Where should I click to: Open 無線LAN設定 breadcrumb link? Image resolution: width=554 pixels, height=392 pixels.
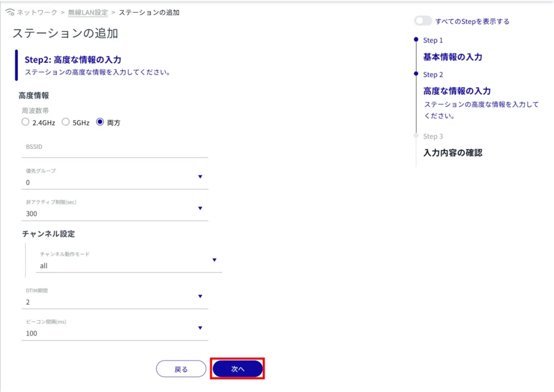(x=88, y=12)
